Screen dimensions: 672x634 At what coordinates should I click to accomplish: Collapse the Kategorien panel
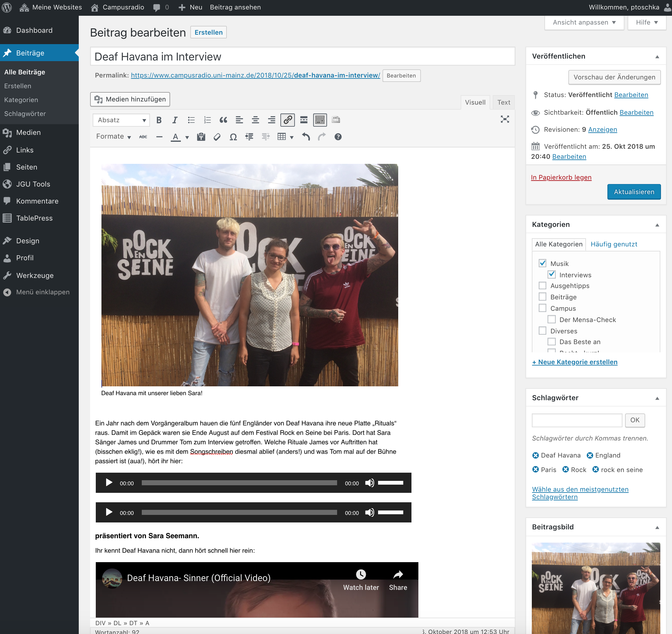(657, 225)
